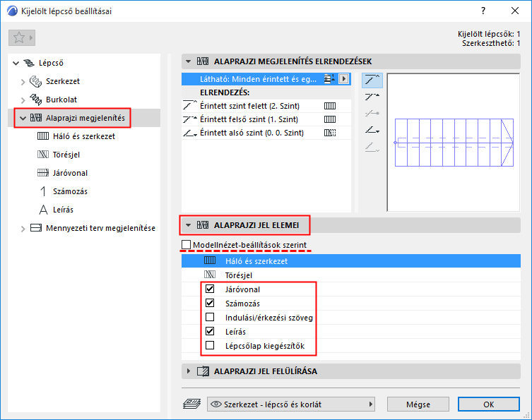Uncheck the Számozás checkbox
The height and width of the screenshot is (420, 532).
pos(210,303)
